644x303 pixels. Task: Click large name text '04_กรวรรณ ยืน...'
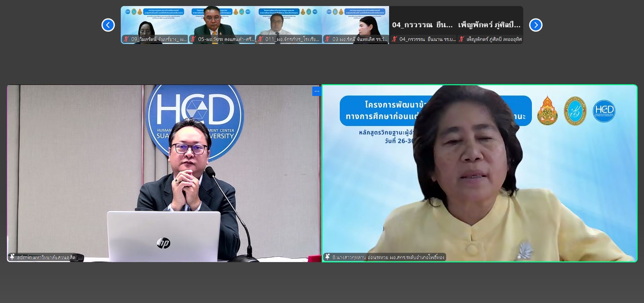point(422,25)
